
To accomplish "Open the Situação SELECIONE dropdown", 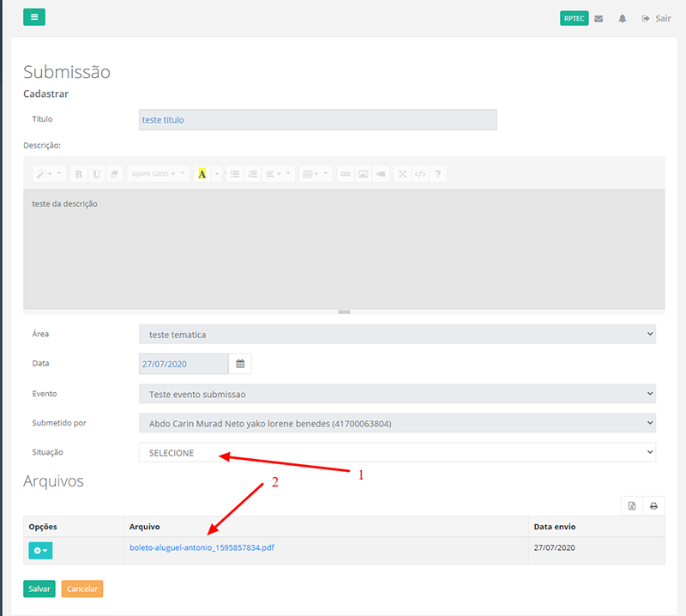I will click(x=397, y=452).
